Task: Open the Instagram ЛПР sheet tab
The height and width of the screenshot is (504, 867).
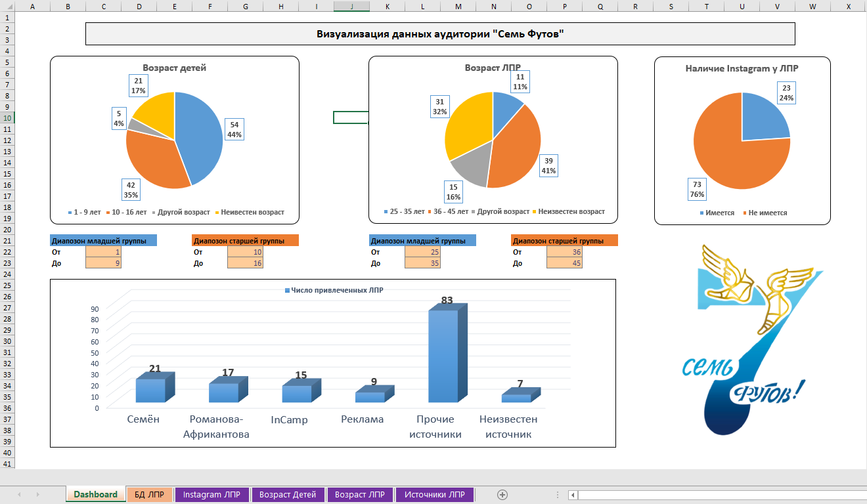Action: tap(211, 494)
